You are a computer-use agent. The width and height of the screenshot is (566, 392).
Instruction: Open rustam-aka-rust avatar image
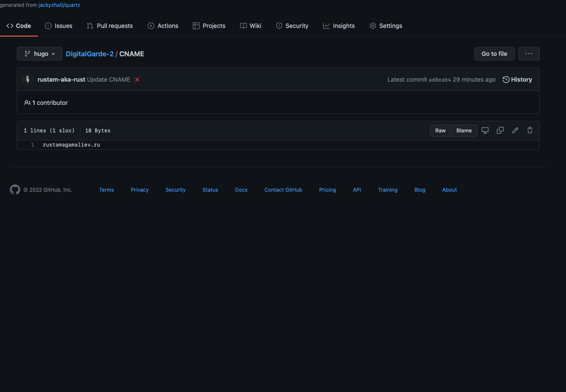click(28, 80)
